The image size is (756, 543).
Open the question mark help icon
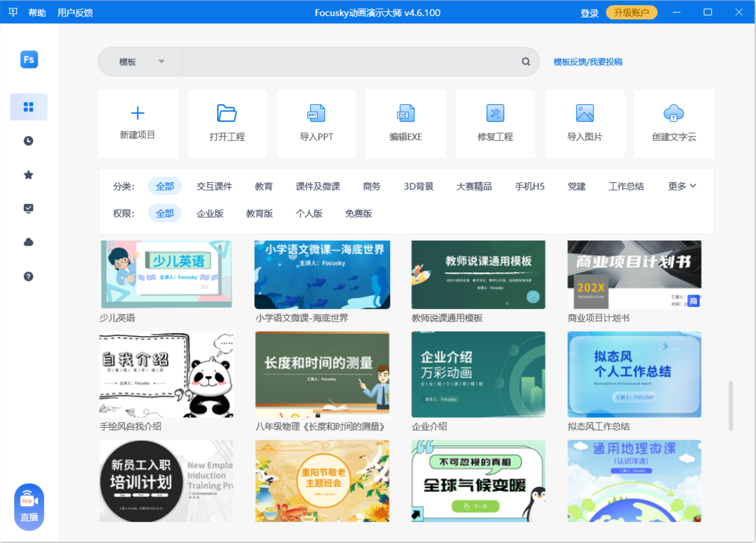[29, 276]
